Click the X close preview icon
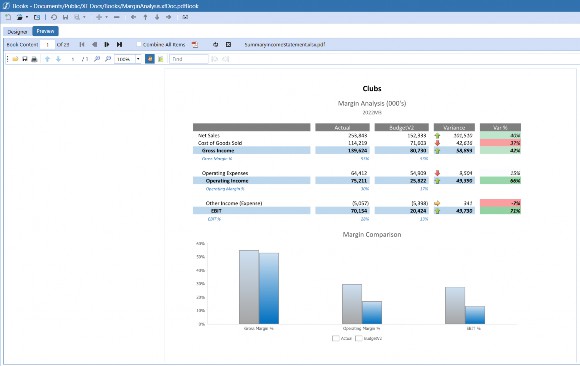Viewport: 580px width, 366px height. 229,45
